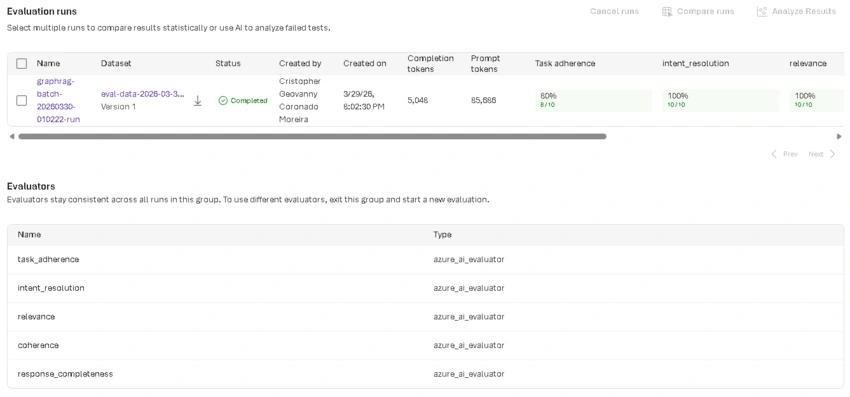Click the Task adherence column header
The width and height of the screenshot is (850, 397).
[565, 63]
